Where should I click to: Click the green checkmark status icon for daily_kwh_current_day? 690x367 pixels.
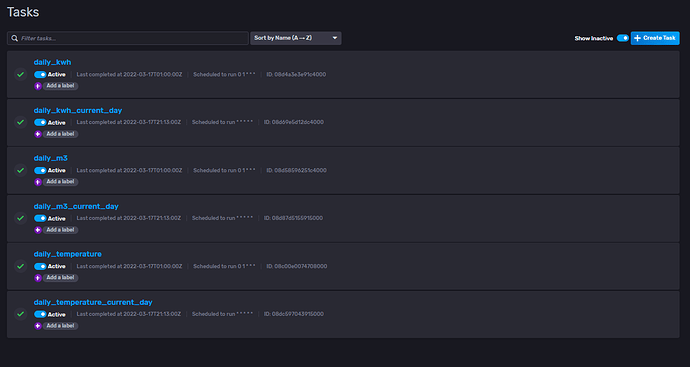(x=20, y=122)
